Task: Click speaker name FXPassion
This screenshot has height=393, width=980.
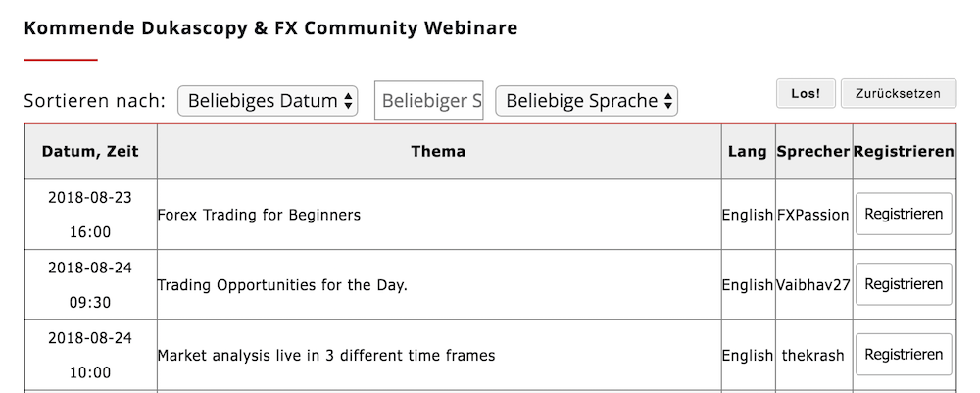Action: (813, 215)
